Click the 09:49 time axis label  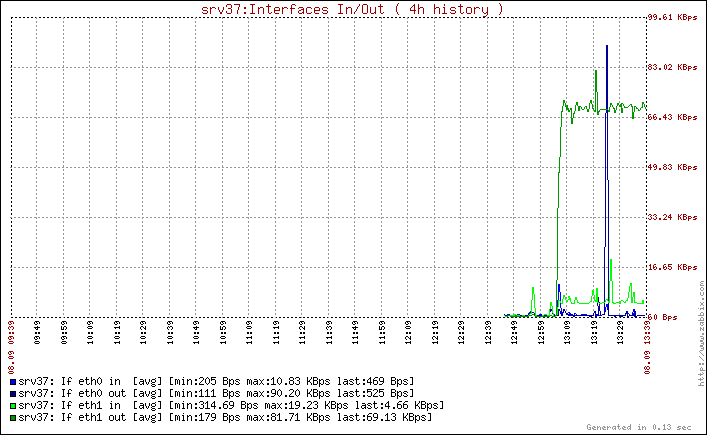click(37, 333)
